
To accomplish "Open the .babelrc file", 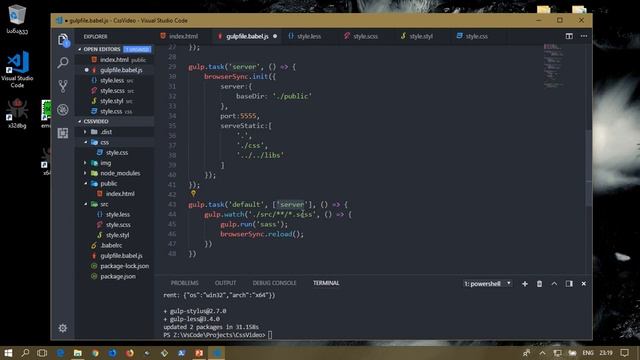I will [x=111, y=245].
